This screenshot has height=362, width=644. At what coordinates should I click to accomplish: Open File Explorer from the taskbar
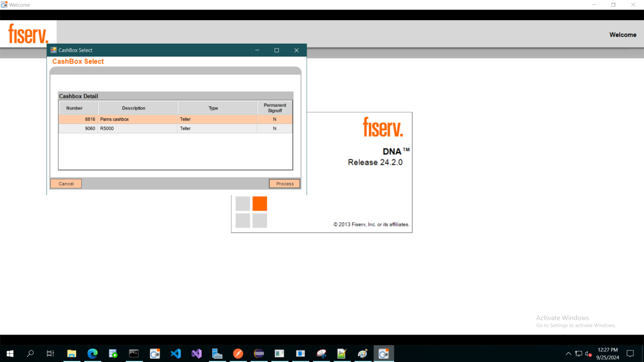click(71, 354)
